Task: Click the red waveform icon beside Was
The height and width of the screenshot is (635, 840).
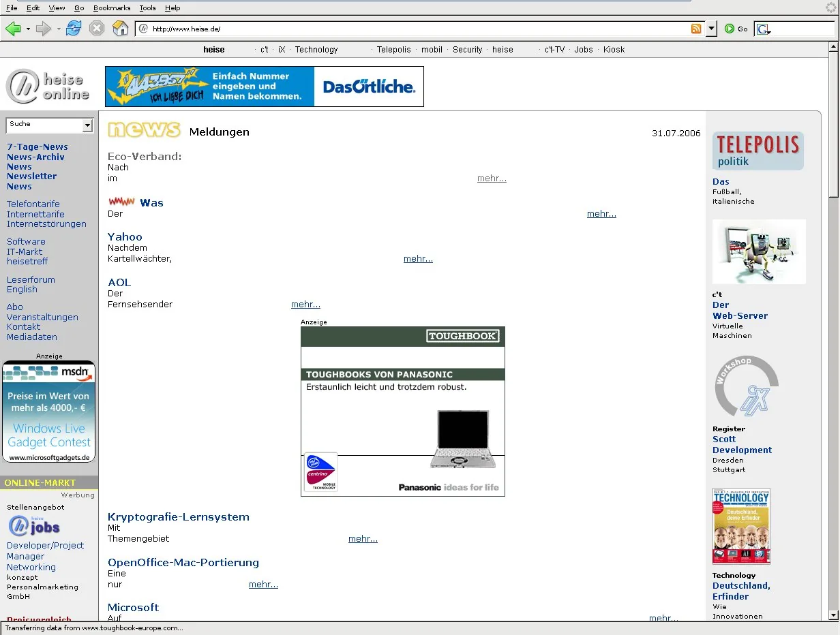Action: pyautogui.click(x=122, y=202)
